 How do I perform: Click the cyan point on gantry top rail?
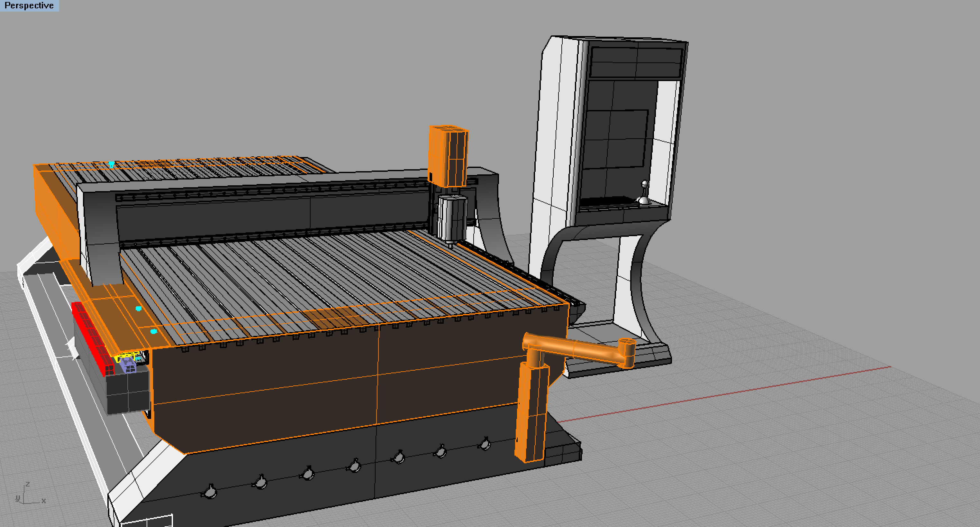pyautogui.click(x=112, y=164)
